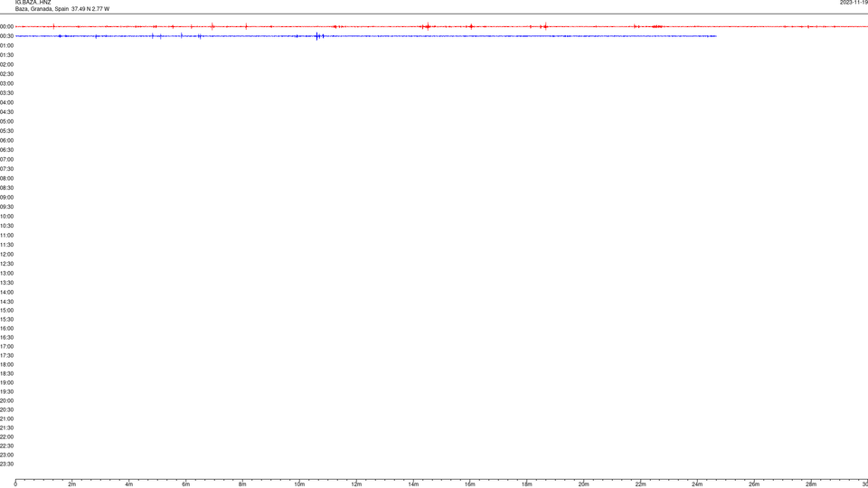Screen dimensions: 868x488
Task: Select the 23:30 time row label
Action: [6, 465]
